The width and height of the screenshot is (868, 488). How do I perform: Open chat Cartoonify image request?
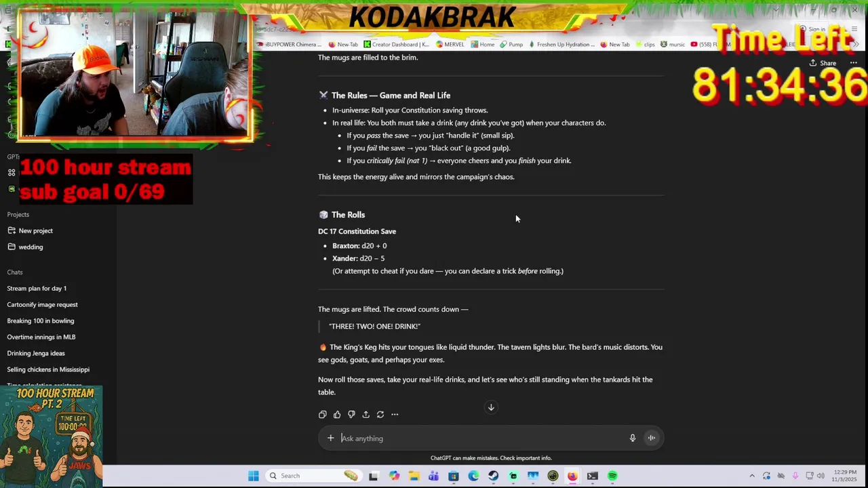(x=42, y=304)
